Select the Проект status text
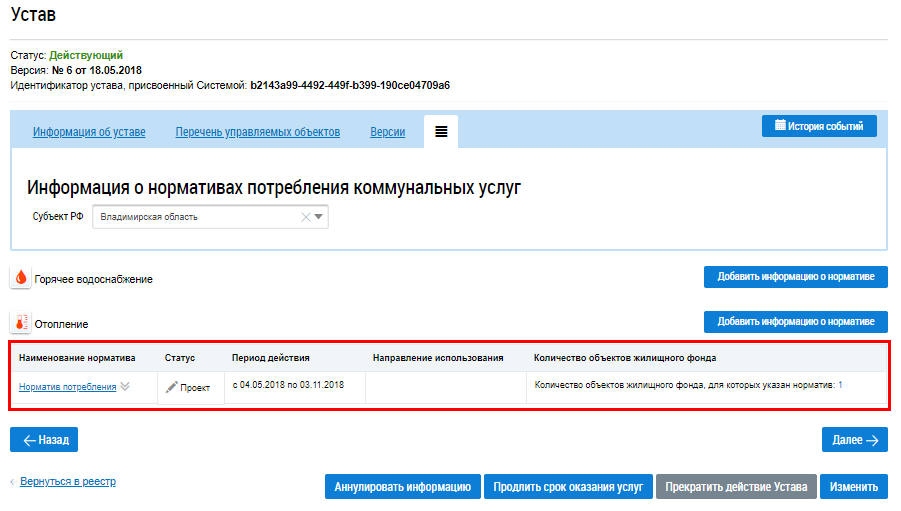The image size is (901, 511). click(195, 388)
